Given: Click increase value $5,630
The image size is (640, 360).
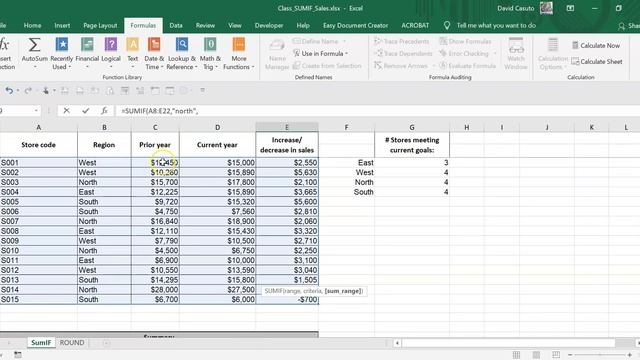Looking at the screenshot, I should point(287,172).
